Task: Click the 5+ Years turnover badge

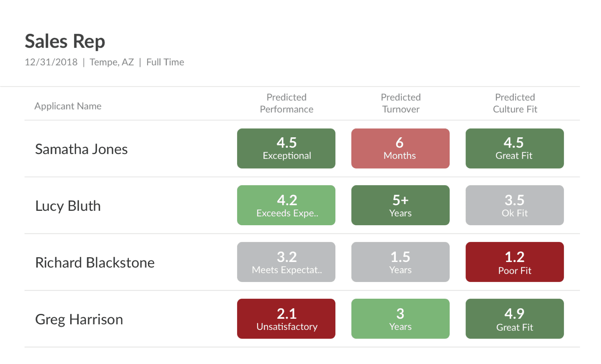Action: 400,205
